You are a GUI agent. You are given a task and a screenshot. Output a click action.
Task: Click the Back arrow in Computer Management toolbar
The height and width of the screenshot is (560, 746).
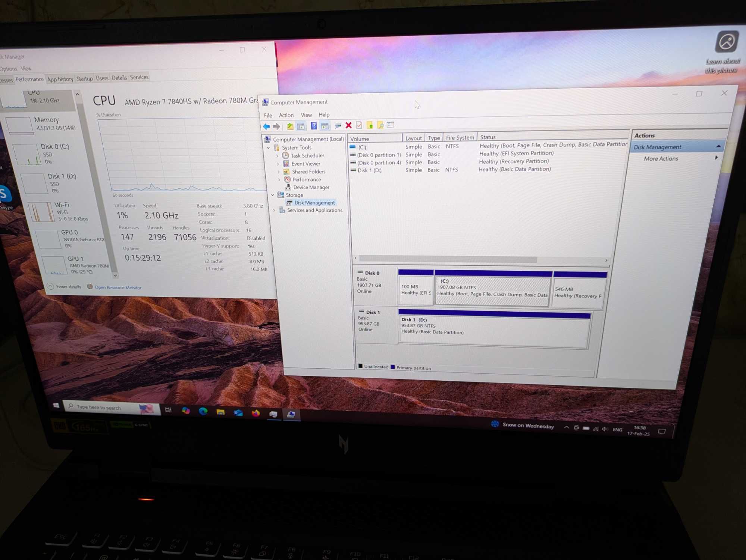click(266, 126)
